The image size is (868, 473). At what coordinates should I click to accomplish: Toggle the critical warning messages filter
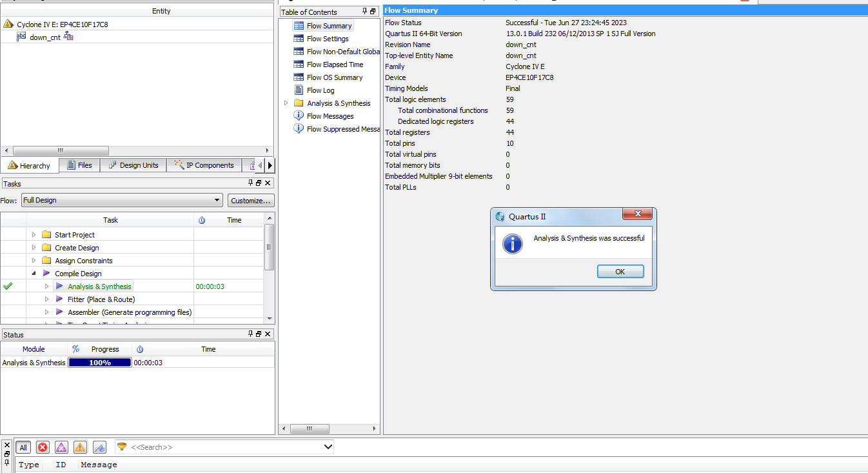(61, 447)
